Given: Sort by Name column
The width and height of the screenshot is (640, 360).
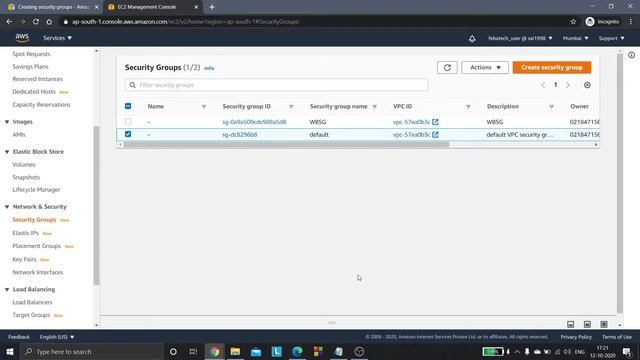Looking at the screenshot, I should 204,107.
